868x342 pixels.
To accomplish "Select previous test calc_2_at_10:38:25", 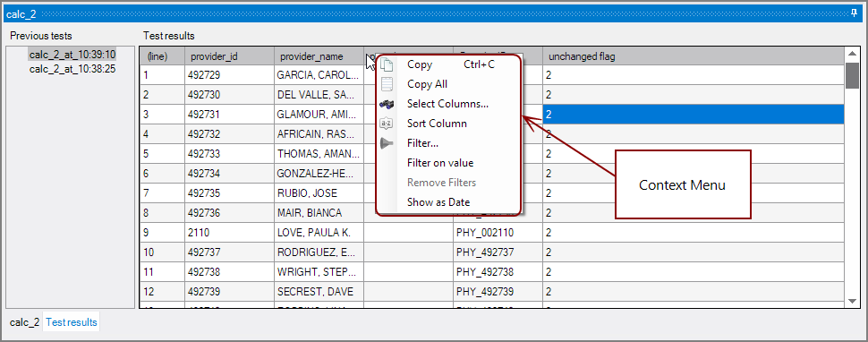I will tap(72, 69).
